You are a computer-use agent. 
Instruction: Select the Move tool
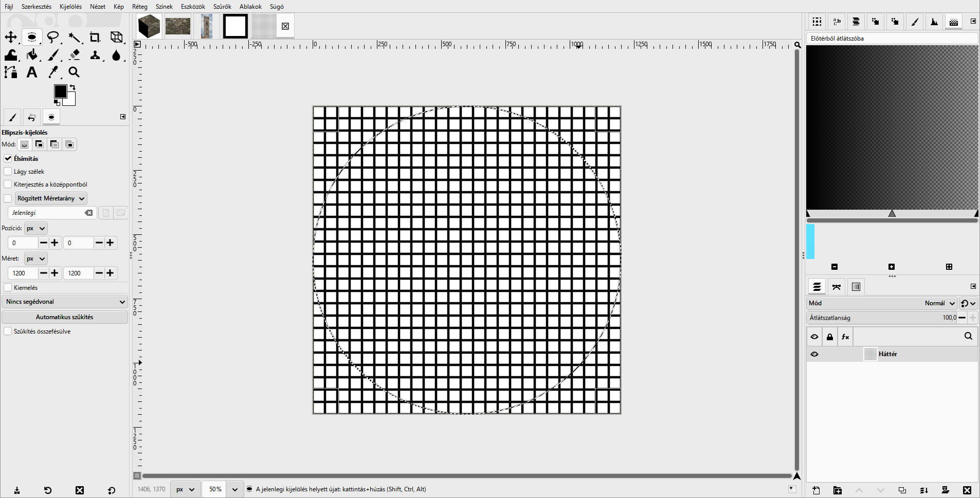point(11,37)
